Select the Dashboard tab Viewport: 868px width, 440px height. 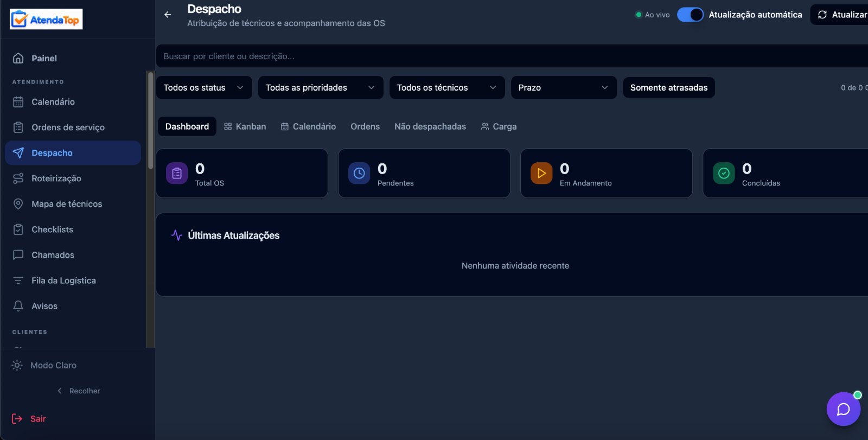187,126
